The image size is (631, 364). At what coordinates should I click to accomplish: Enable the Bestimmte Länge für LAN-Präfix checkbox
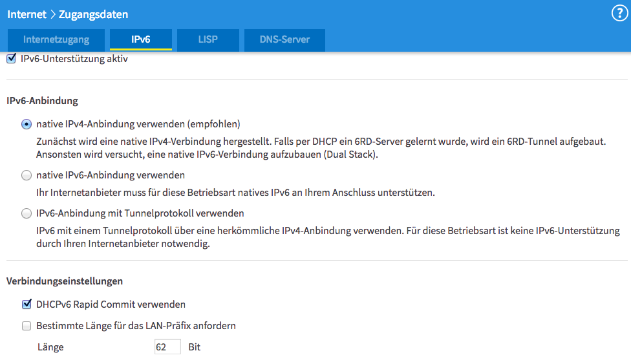tap(27, 326)
